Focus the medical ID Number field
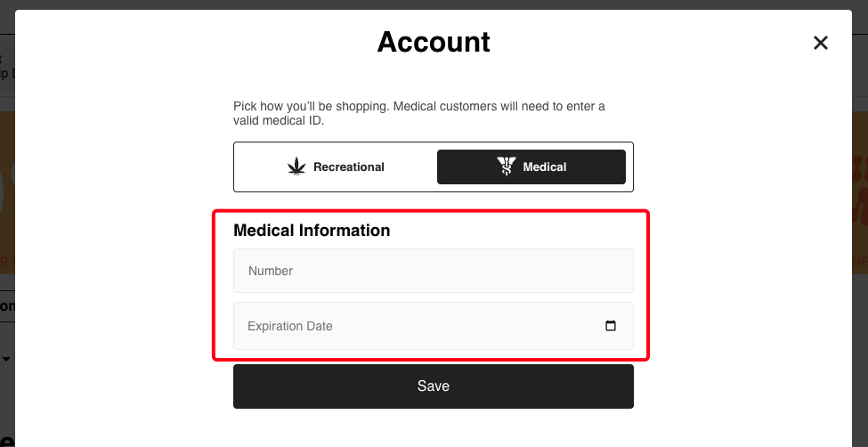Viewport: 868px width, 447px height. (x=434, y=271)
